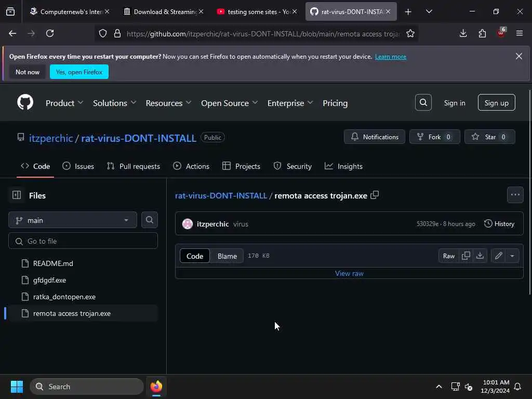Bookmark this page with star icon
532x399 pixels.
pyautogui.click(x=410, y=33)
